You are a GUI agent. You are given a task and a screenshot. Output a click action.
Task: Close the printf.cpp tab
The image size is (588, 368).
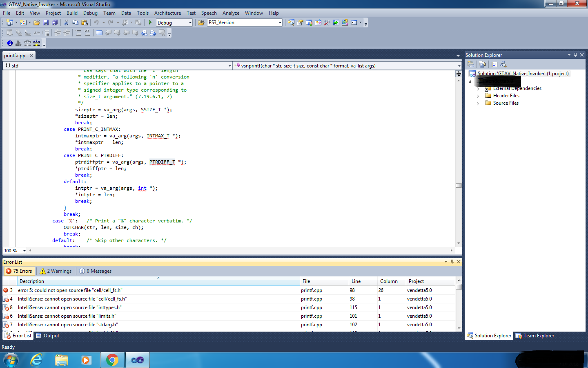tap(31, 56)
